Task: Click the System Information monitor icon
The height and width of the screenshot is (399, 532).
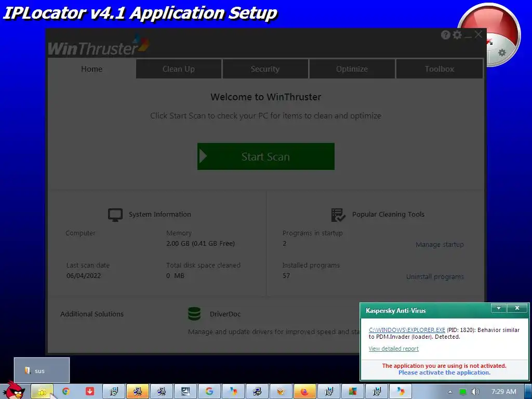Action: (115, 215)
